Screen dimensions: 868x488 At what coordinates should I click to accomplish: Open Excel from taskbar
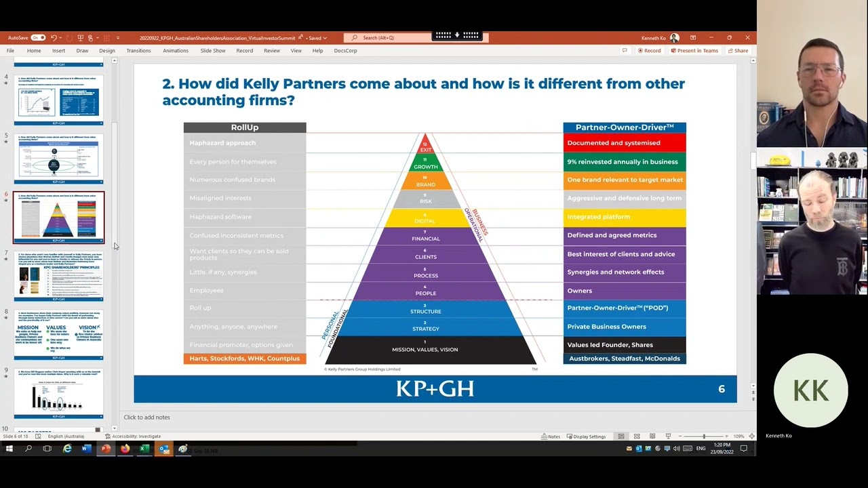(x=144, y=449)
